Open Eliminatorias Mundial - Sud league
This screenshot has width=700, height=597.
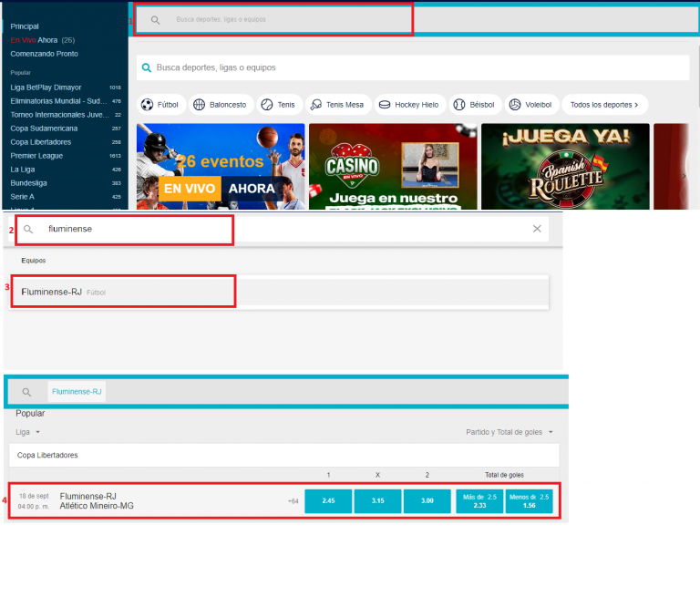point(66,101)
